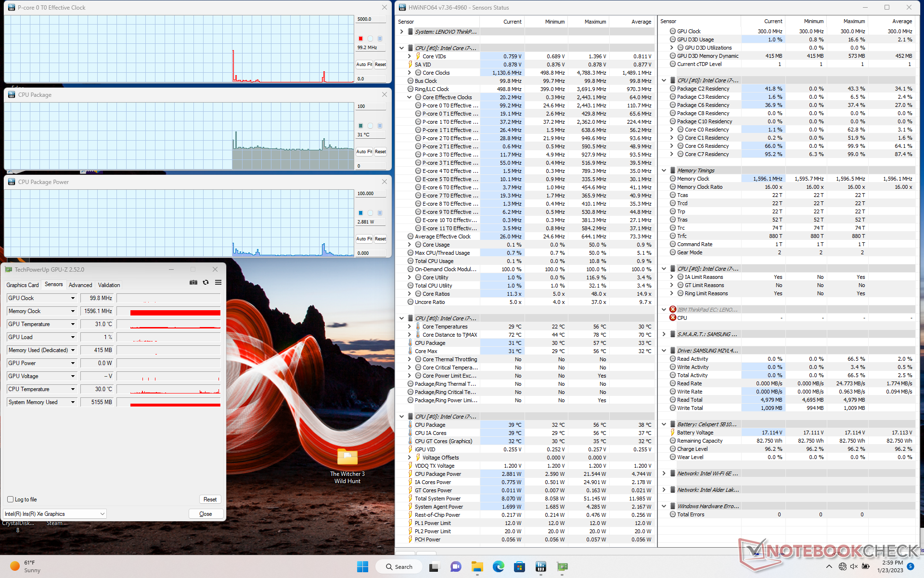924x578 pixels.
Task: Collapse the Memory Timings section
Action: 664,171
